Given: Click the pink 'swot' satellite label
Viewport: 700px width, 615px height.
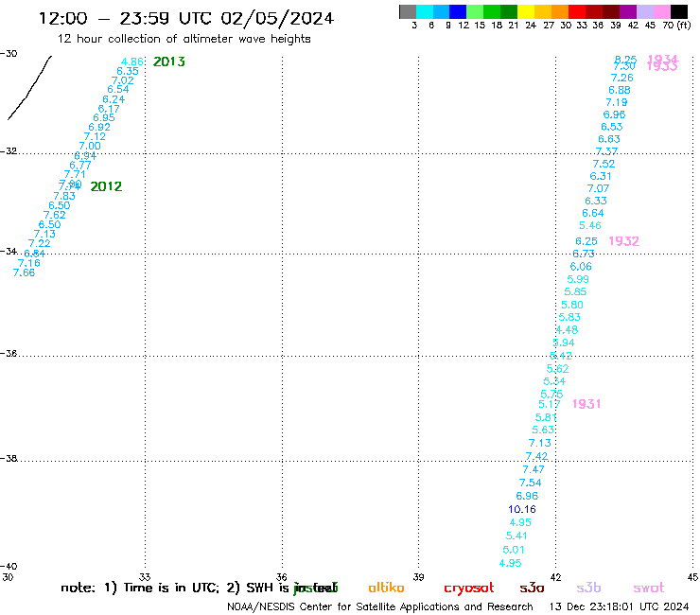Looking at the screenshot, I should pyautogui.click(x=649, y=589).
